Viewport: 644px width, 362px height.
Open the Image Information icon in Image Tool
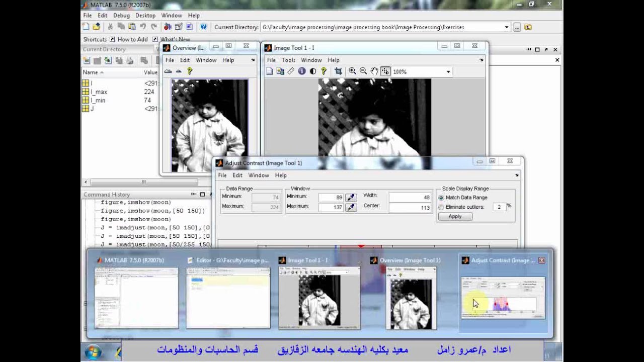[302, 71]
